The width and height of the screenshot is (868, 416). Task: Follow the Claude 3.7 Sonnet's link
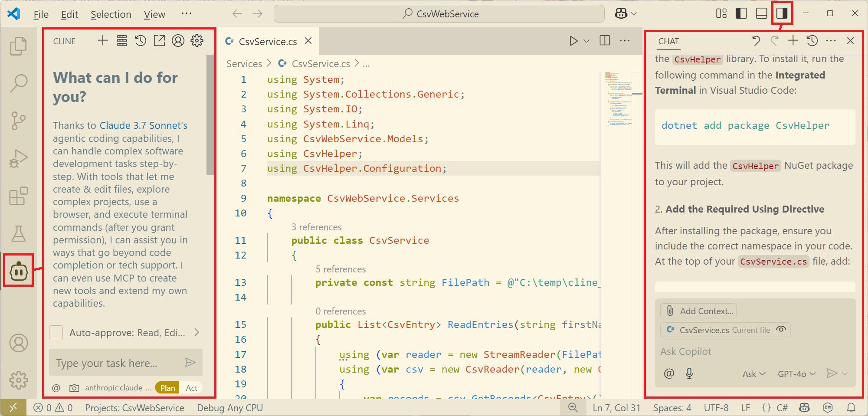coord(144,125)
